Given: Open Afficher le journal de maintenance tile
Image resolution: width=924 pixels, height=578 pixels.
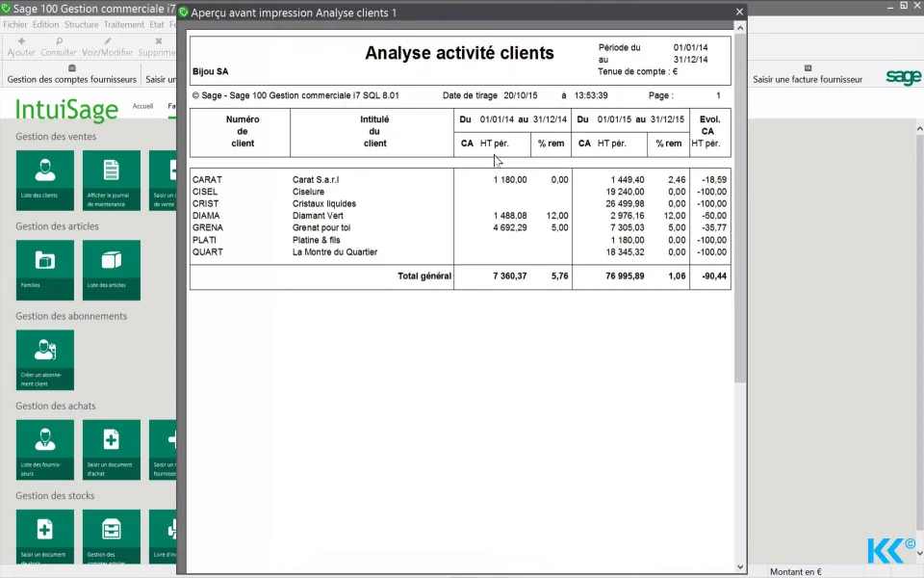Looking at the screenshot, I should pos(112,180).
